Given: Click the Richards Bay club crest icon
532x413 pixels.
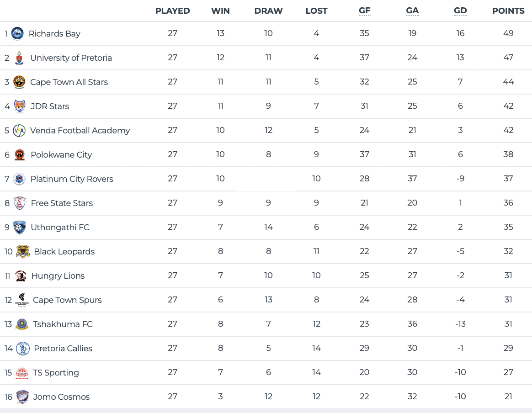Looking at the screenshot, I should (x=17, y=33).
